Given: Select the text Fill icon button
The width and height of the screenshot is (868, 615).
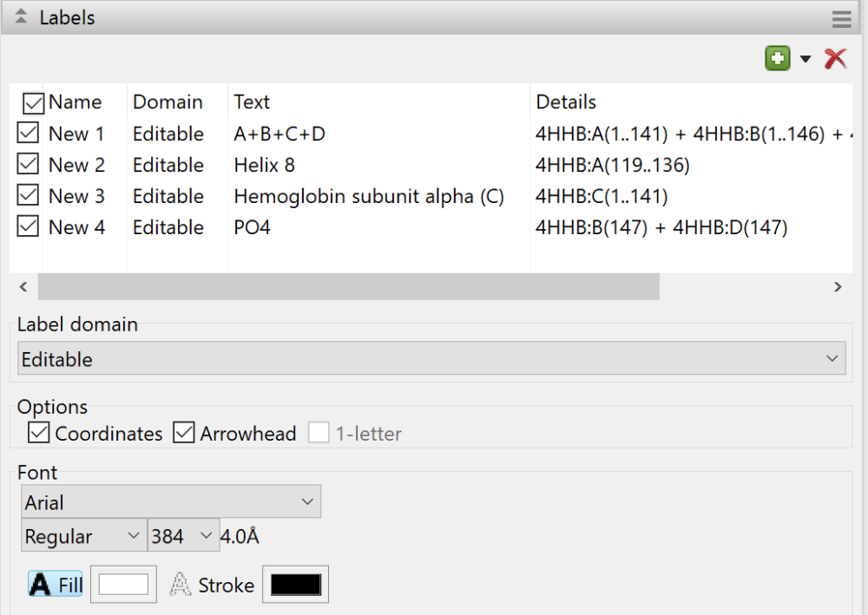Looking at the screenshot, I should click(x=56, y=585).
